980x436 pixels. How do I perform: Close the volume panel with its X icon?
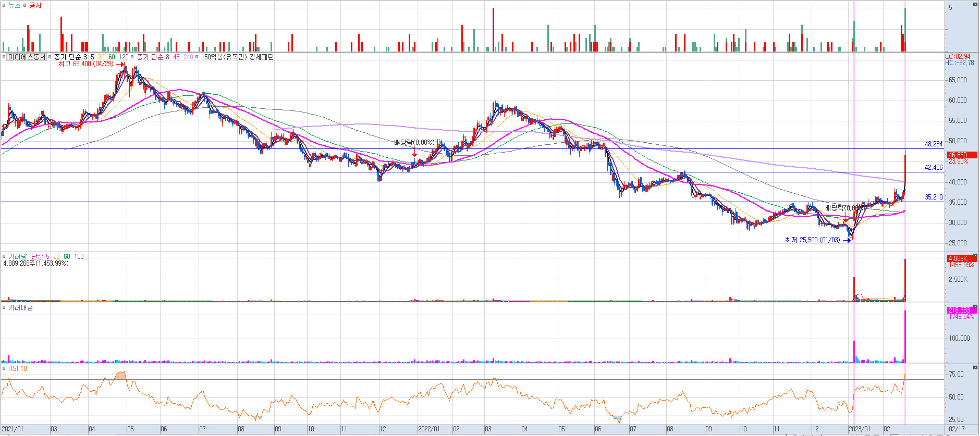[x=975, y=255]
